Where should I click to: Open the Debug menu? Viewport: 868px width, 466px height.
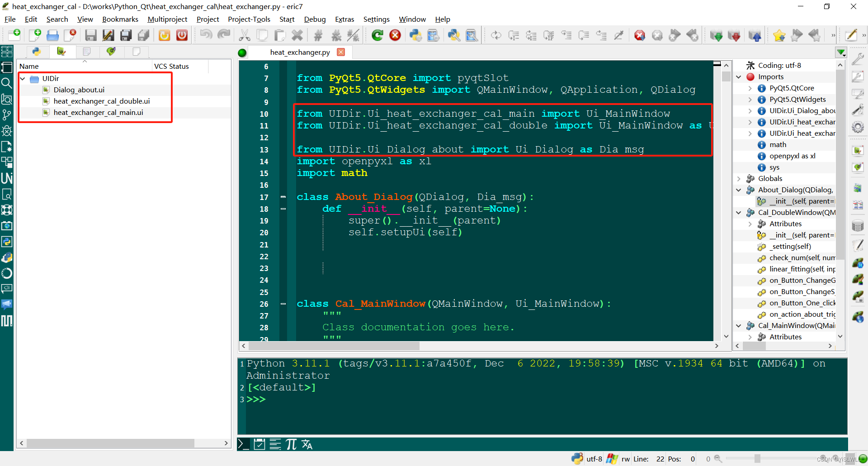tap(315, 19)
